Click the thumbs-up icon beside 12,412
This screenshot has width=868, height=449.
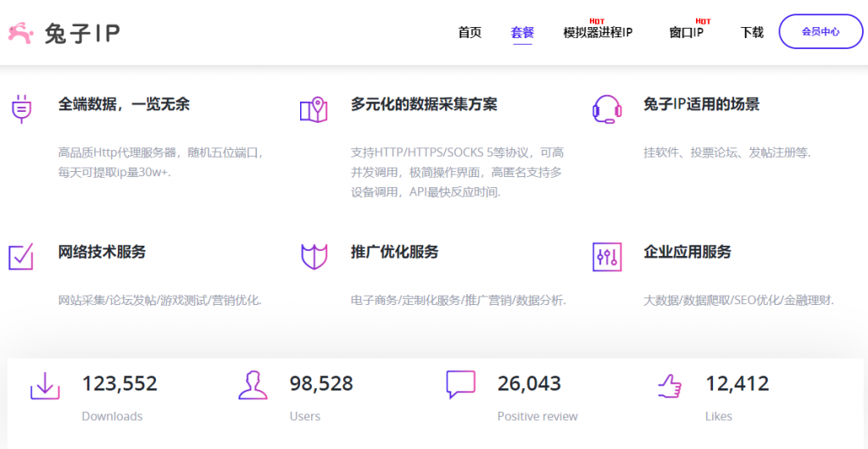point(670,385)
